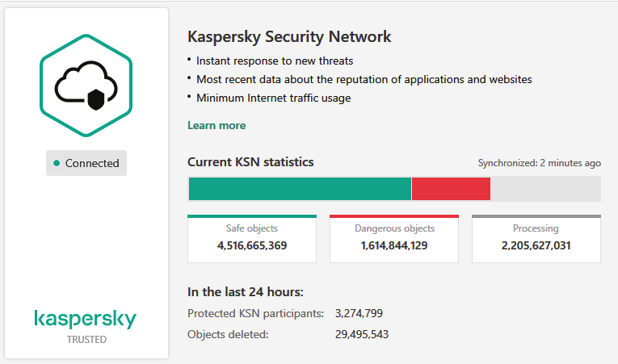Click the Instant response to new threats bullet
This screenshot has width=618, height=364.
275,61
